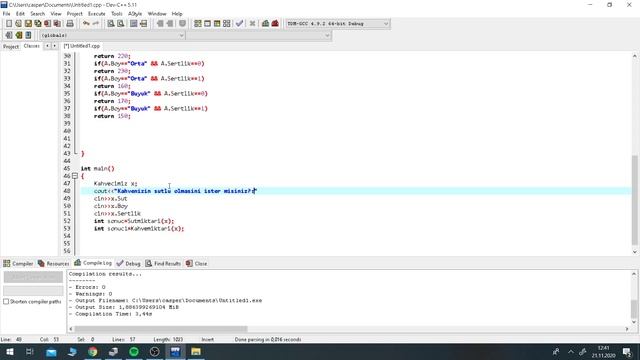Print the file with the printer icon
Image resolution: width=640 pixels, height=360 pixels.
[70, 24]
